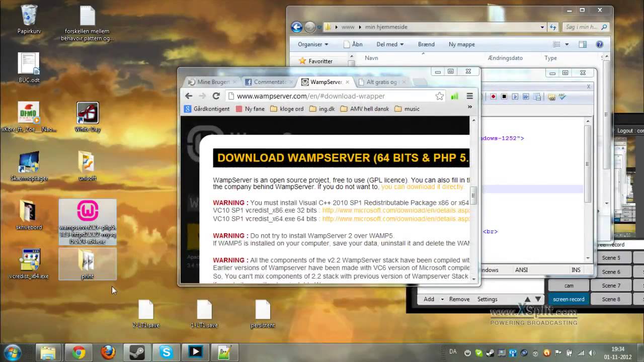Open Explorer help question-mark icon
644x362 pixels.
[x=599, y=44]
